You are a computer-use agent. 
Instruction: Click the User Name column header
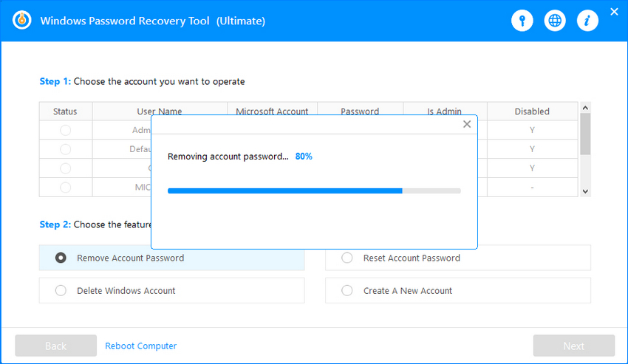point(160,111)
